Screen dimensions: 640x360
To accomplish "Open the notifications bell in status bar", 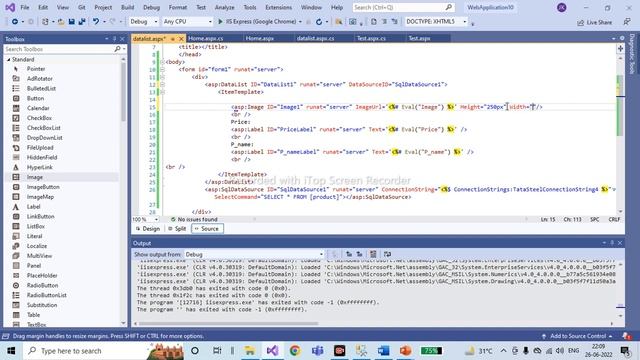I will pos(626,336).
